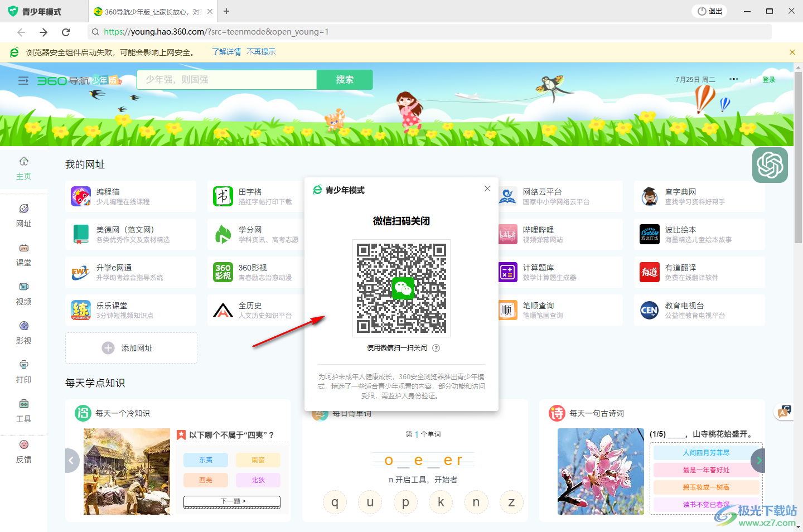Viewport: 803px width, 532px height.
Task: Click 不再提示 link in warning bar
Action: point(261,52)
